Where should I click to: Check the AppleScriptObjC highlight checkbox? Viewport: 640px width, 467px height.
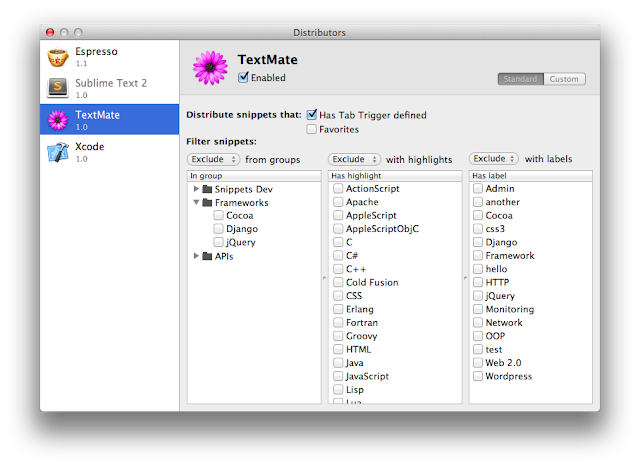tap(338, 229)
